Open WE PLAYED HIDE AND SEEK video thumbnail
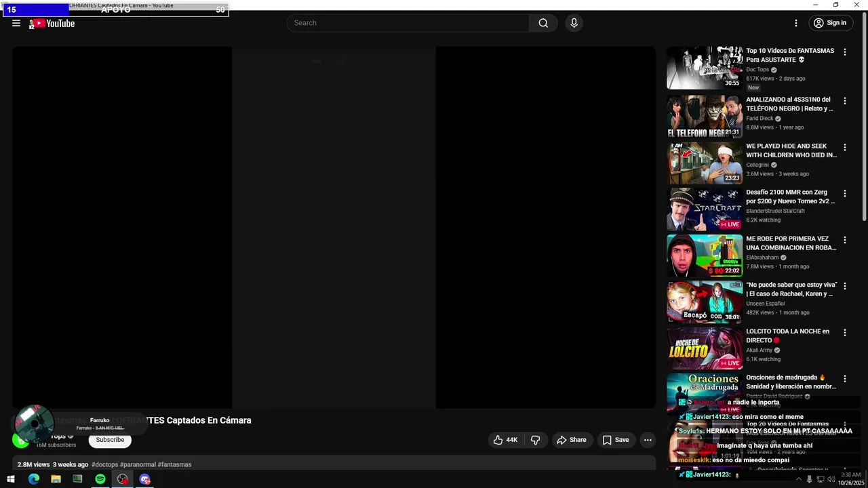Screen dimensions: 868x488 point(705,163)
